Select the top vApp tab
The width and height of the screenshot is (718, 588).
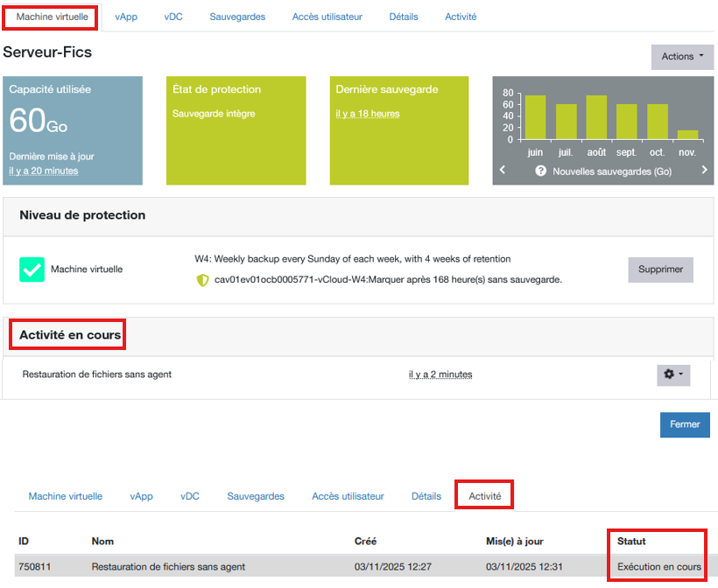(126, 17)
